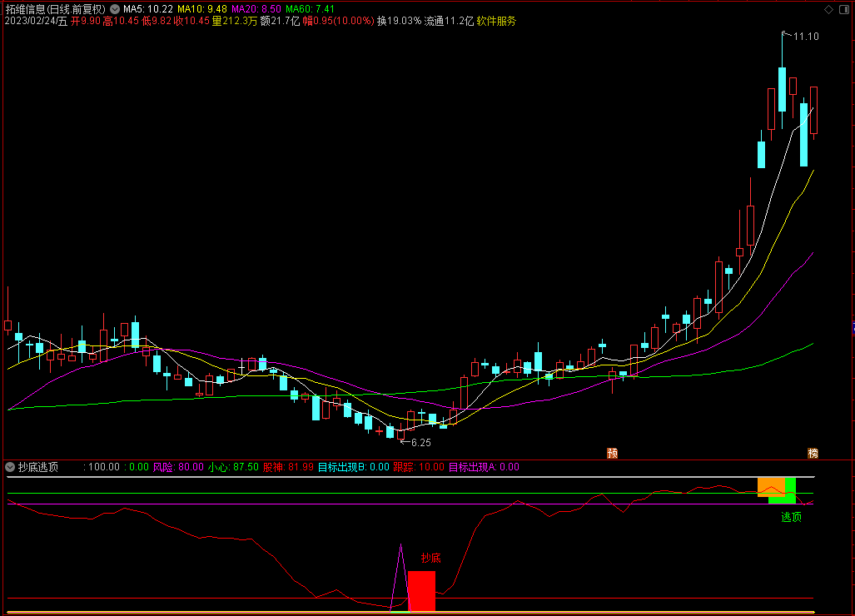The height and width of the screenshot is (616, 855).
Task: Toggle the side panel layout icon
Action: tap(843, 9)
